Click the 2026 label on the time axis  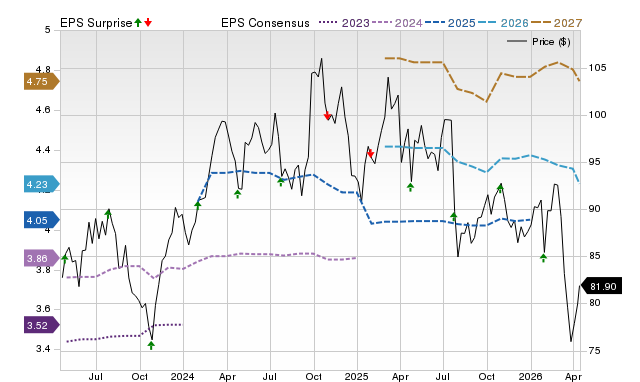click(531, 376)
